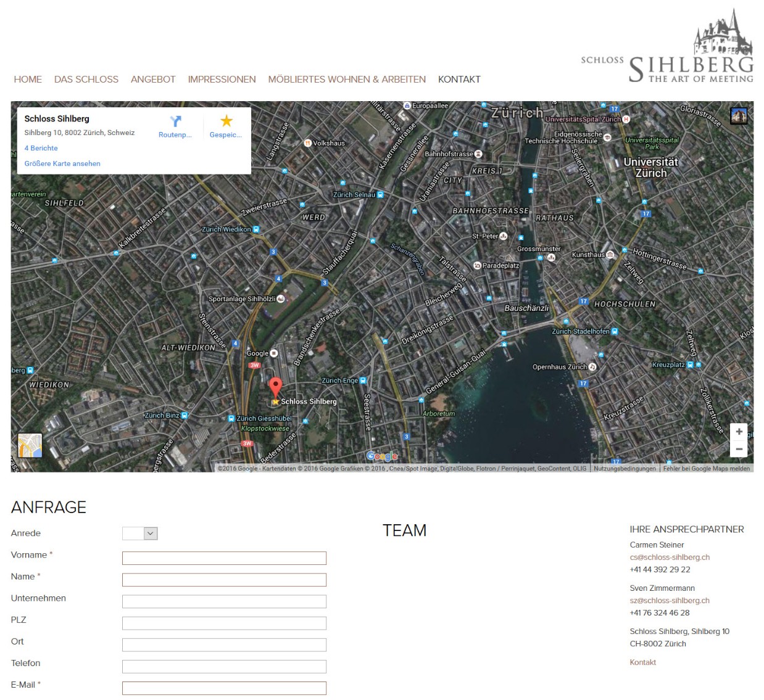This screenshot has height=700, width=764.
Task: Click the red Schloss Sihlberg map pin
Action: click(276, 388)
